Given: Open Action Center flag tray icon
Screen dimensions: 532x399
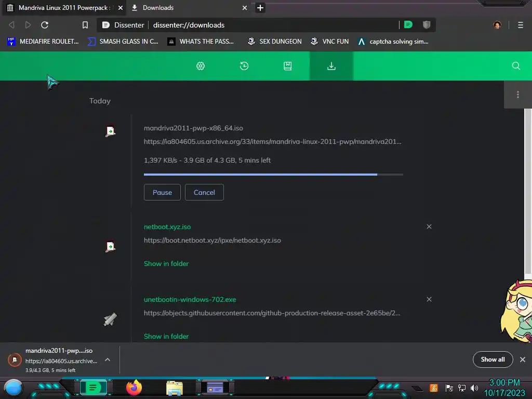Looking at the screenshot, I should point(449,388).
